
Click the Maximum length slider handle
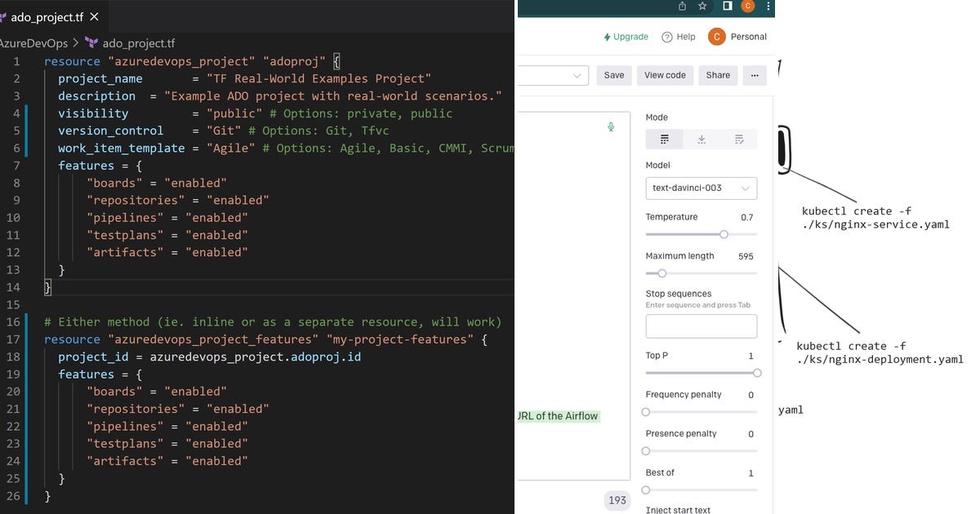[661, 273]
